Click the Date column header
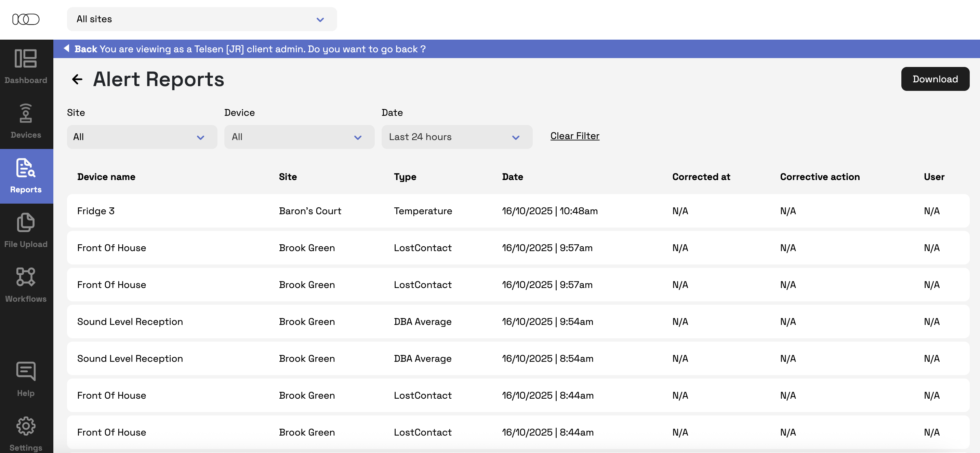This screenshot has height=453, width=980. coord(512,177)
